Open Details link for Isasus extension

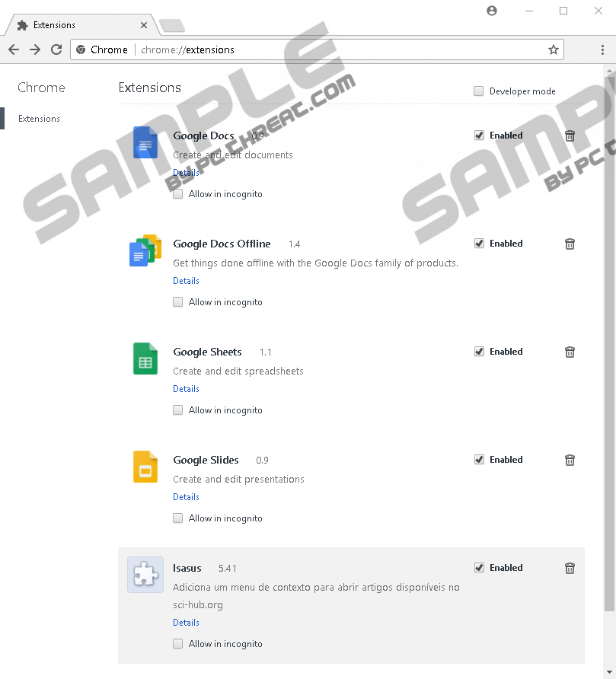[x=186, y=623]
